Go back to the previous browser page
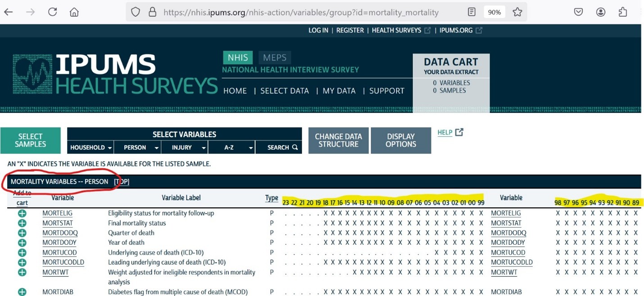The height and width of the screenshot is (296, 644). (x=8, y=12)
